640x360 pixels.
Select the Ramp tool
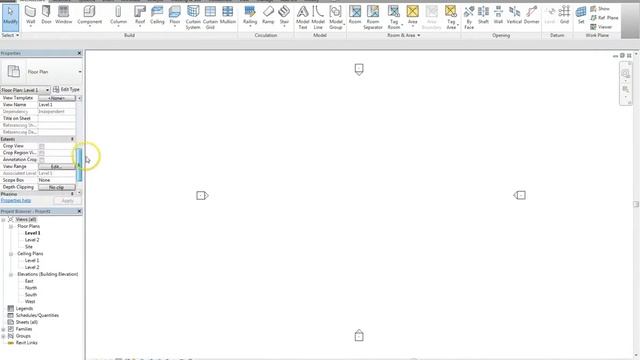point(268,16)
